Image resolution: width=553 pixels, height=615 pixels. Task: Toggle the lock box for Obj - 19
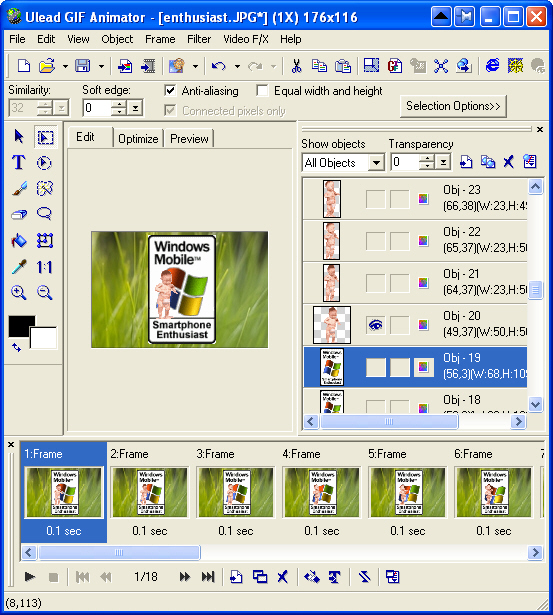(x=400, y=367)
